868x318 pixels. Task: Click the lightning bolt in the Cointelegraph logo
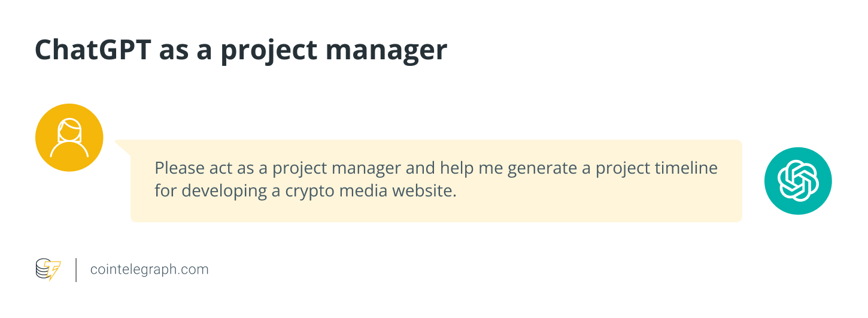54,271
